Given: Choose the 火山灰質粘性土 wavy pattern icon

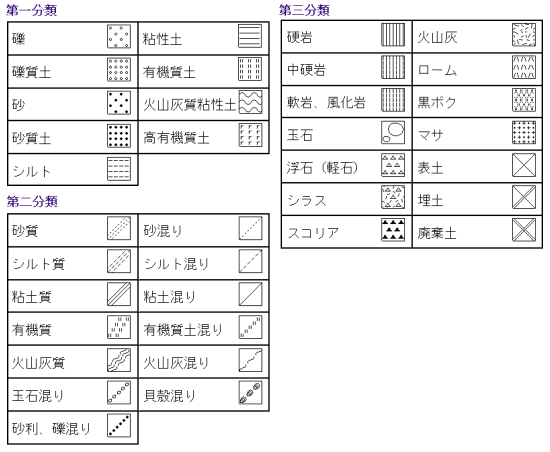Looking at the screenshot, I should coord(250,102).
